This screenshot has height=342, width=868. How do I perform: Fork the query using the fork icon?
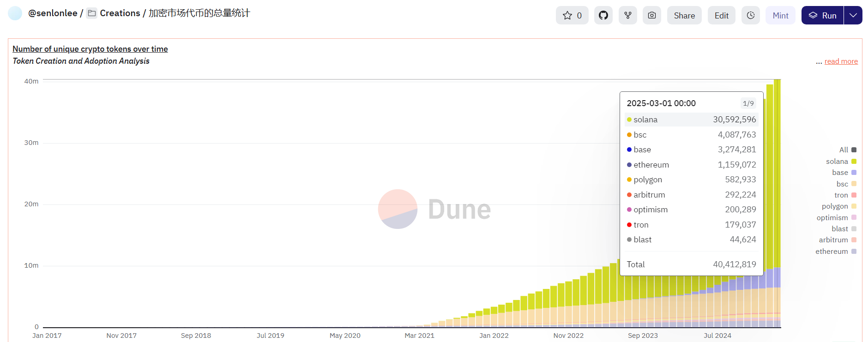(x=628, y=15)
